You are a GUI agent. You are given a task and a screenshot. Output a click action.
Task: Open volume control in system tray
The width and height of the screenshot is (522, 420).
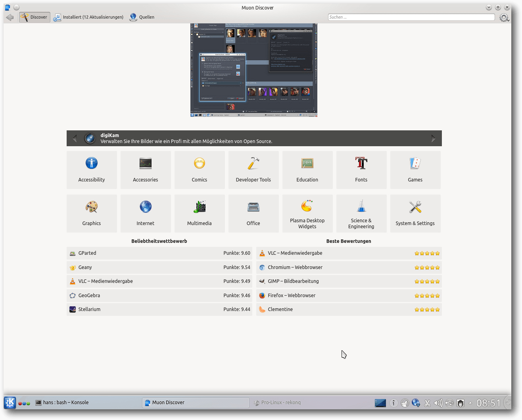[x=438, y=403]
